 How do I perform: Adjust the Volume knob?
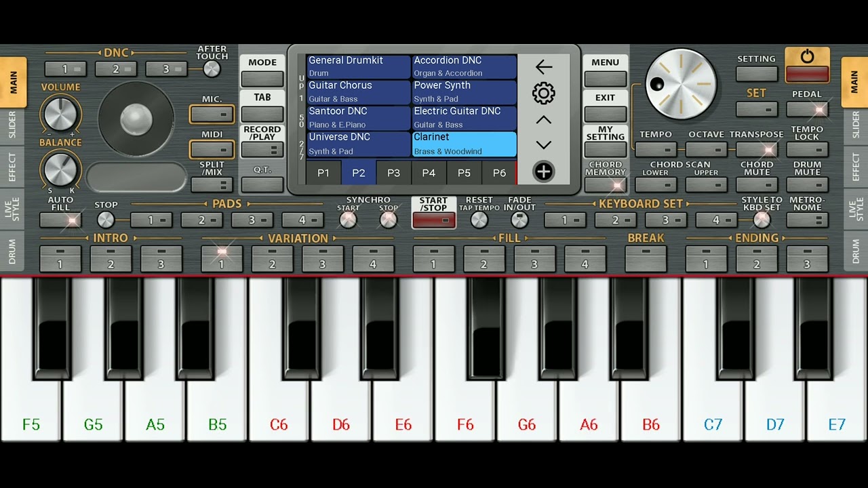[60, 113]
